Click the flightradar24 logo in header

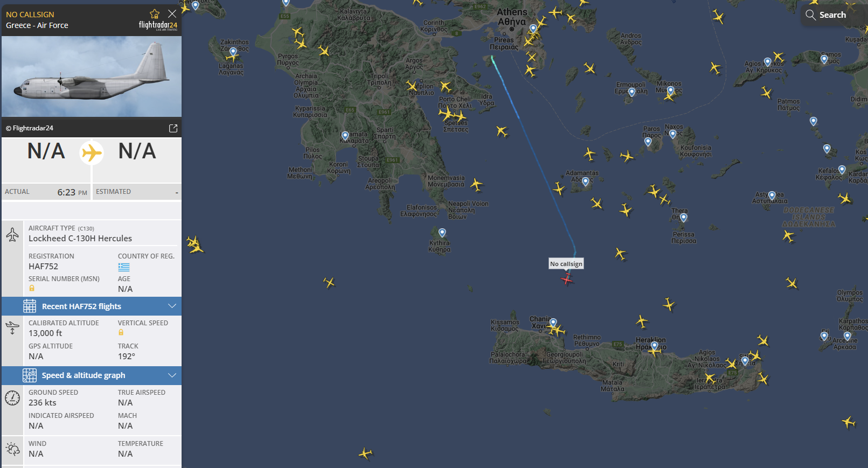coord(158,25)
